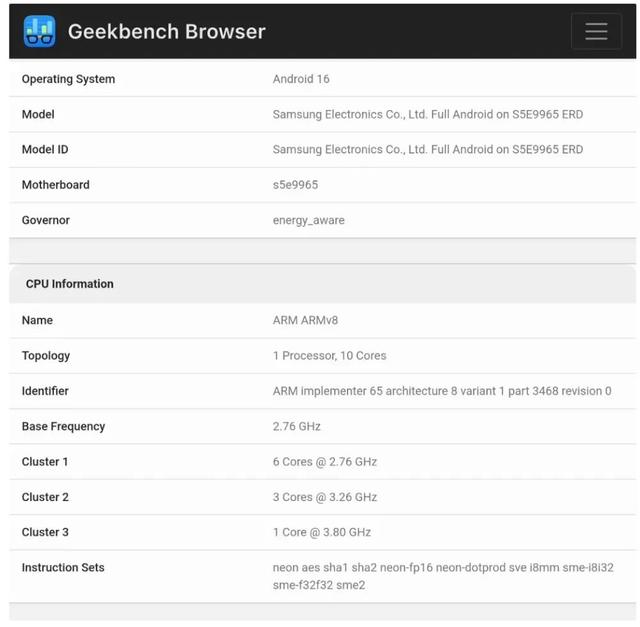
Task: Click the energy_aware governor value
Action: pyautogui.click(x=308, y=220)
